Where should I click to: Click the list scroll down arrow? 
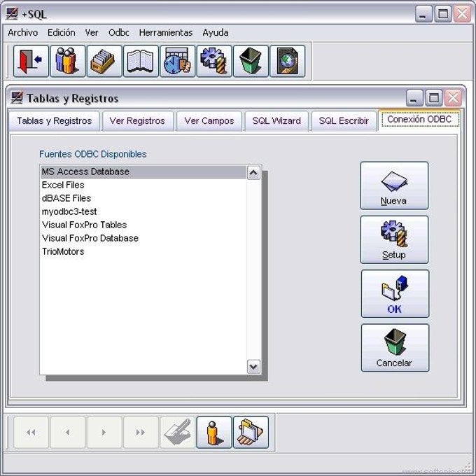[253, 367]
